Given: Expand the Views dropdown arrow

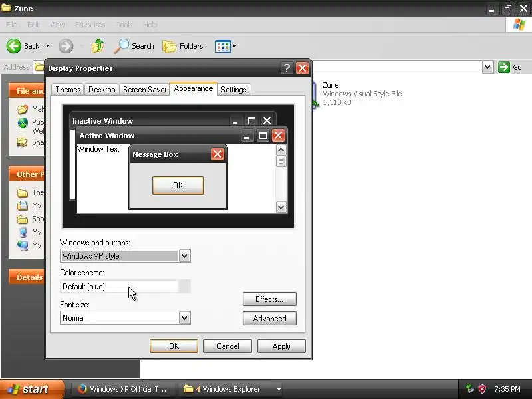Looking at the screenshot, I should point(235,46).
